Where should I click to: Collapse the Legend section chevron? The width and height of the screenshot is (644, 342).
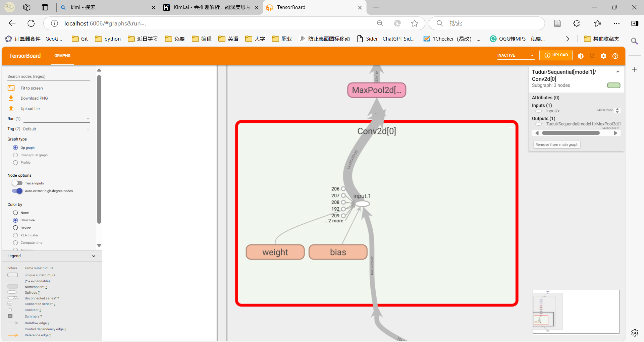pos(94,256)
